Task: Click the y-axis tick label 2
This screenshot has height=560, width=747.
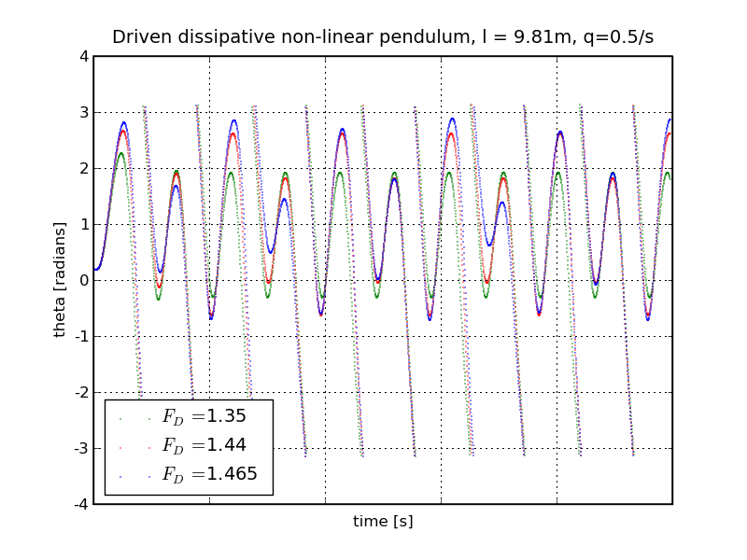Action: (x=84, y=169)
